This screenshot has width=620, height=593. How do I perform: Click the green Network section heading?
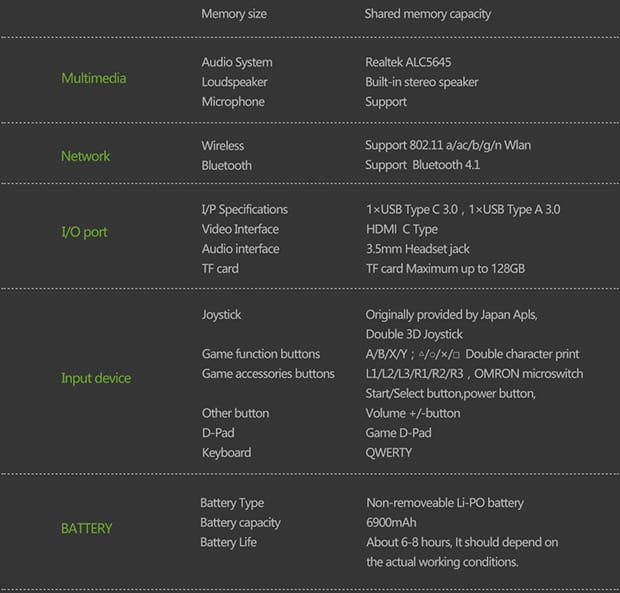tap(86, 156)
